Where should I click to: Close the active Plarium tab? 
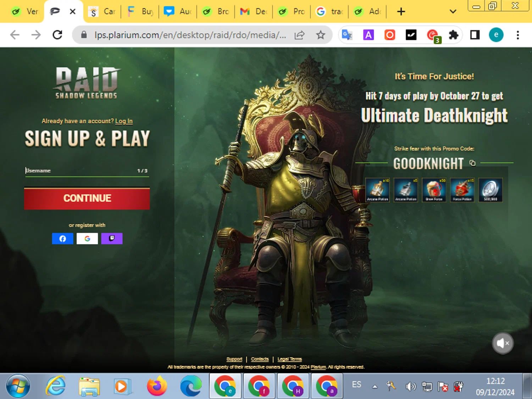point(73,12)
